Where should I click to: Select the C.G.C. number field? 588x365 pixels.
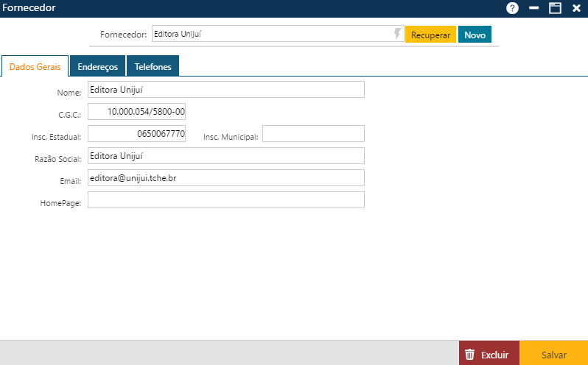point(136,112)
